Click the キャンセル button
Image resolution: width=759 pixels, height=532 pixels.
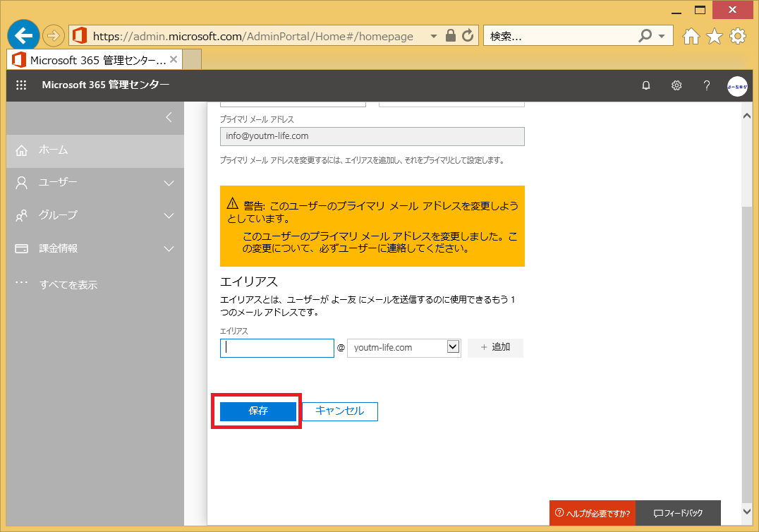340,411
